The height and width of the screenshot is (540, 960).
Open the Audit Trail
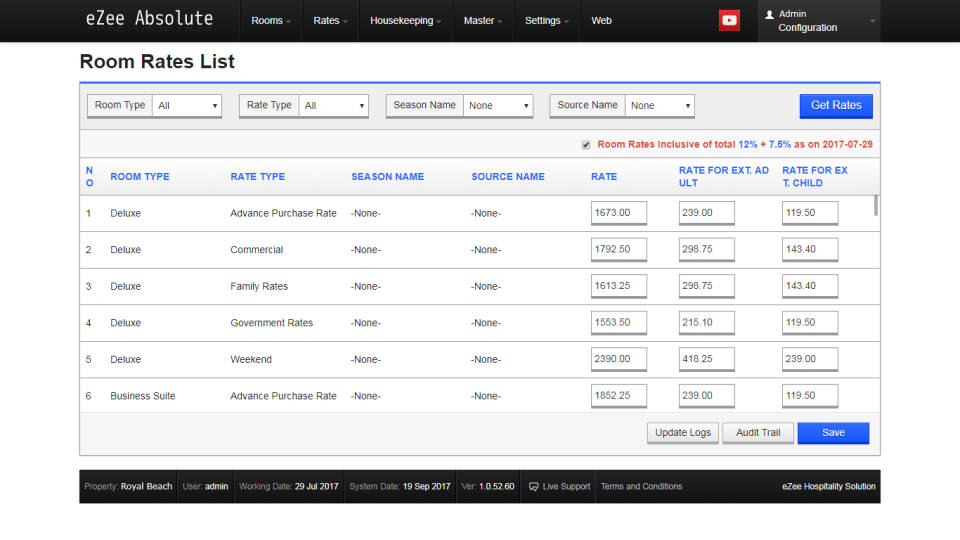click(758, 433)
